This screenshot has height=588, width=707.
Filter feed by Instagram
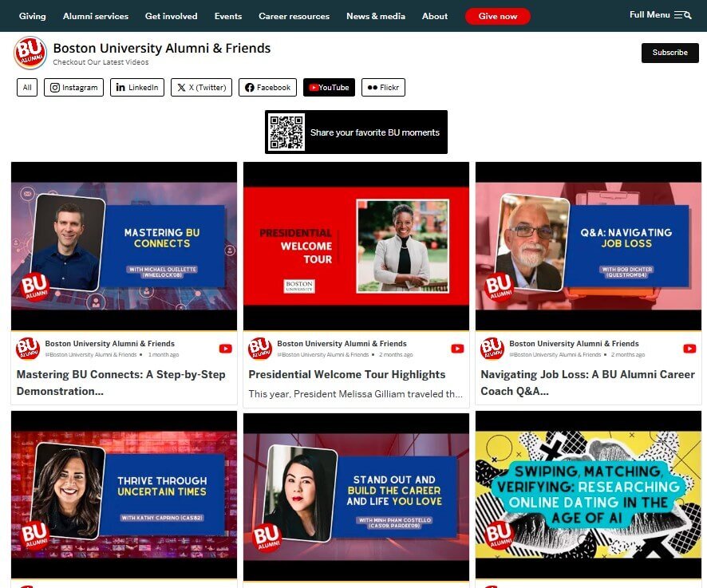(73, 88)
